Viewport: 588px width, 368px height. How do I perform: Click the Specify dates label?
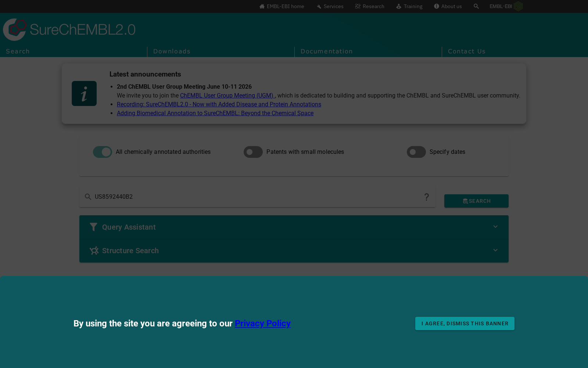tap(447, 152)
